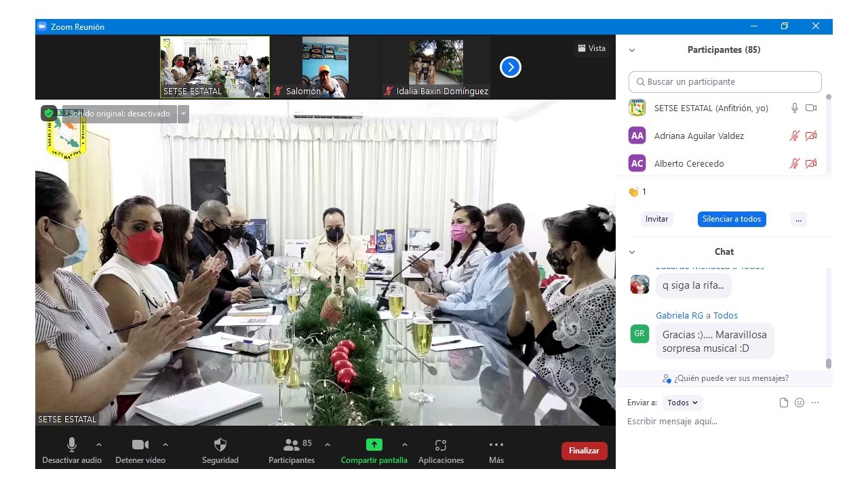The height and width of the screenshot is (488, 868).
Task: Click the red Finalizar button
Action: (585, 451)
